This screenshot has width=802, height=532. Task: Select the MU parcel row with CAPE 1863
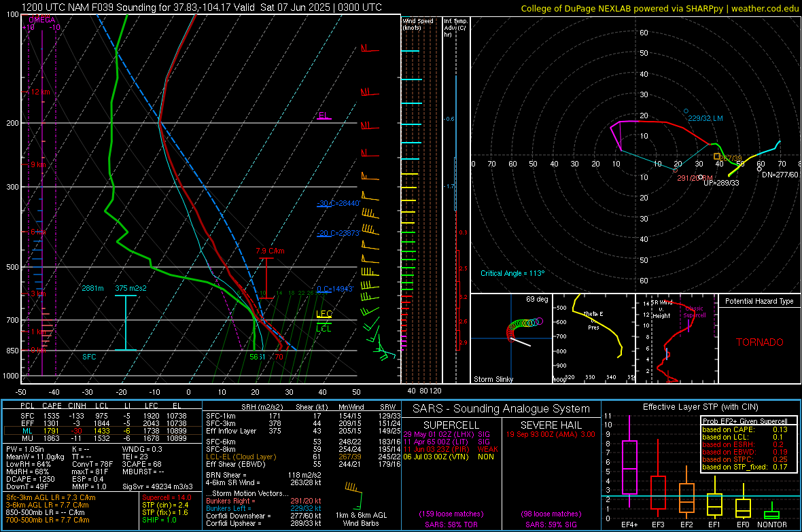pyautogui.click(x=103, y=438)
